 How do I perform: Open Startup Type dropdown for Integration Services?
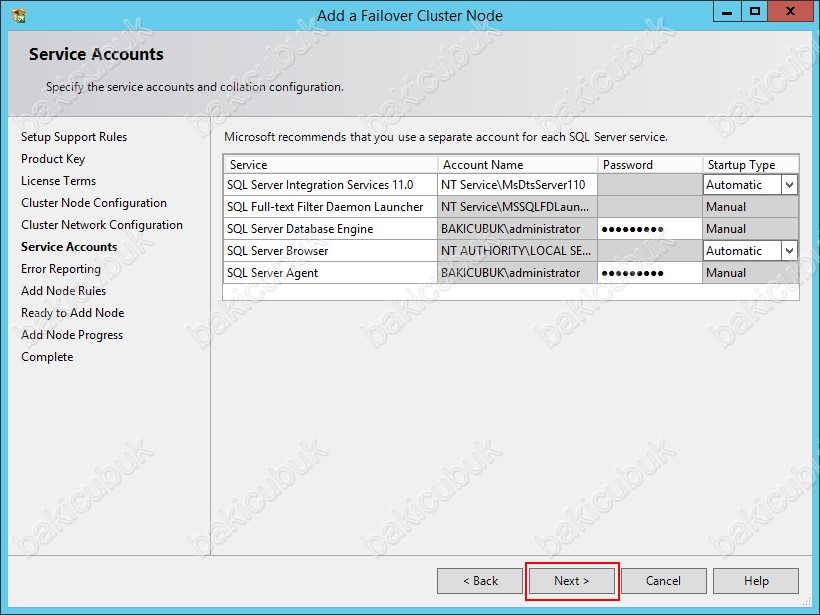pos(789,185)
